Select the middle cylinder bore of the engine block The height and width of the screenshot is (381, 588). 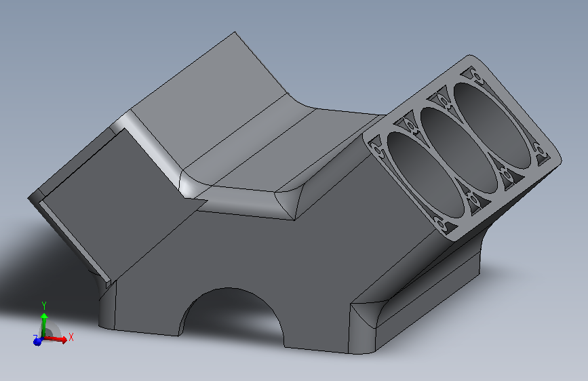(458, 150)
